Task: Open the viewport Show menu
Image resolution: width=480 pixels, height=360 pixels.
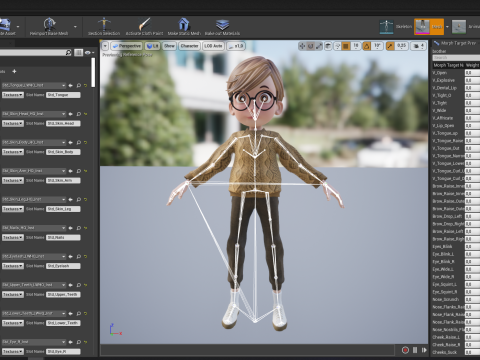Action: [x=169, y=46]
